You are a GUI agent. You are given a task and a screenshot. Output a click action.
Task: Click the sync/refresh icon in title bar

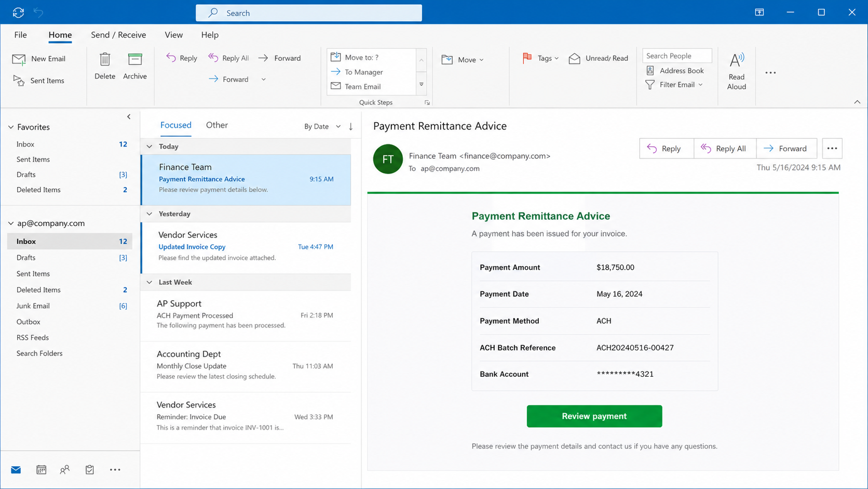coord(18,12)
